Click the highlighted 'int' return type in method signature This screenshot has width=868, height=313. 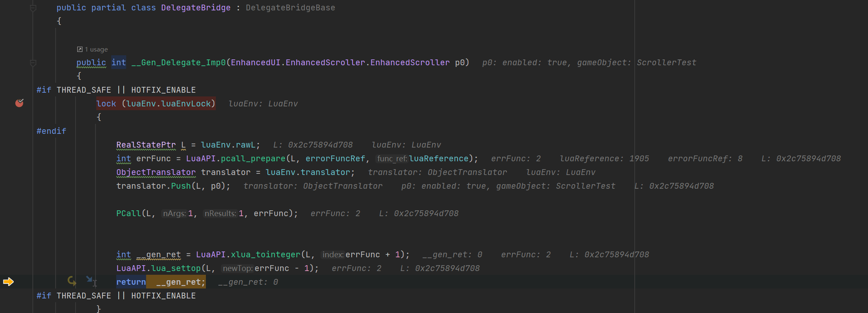pyautogui.click(x=119, y=62)
